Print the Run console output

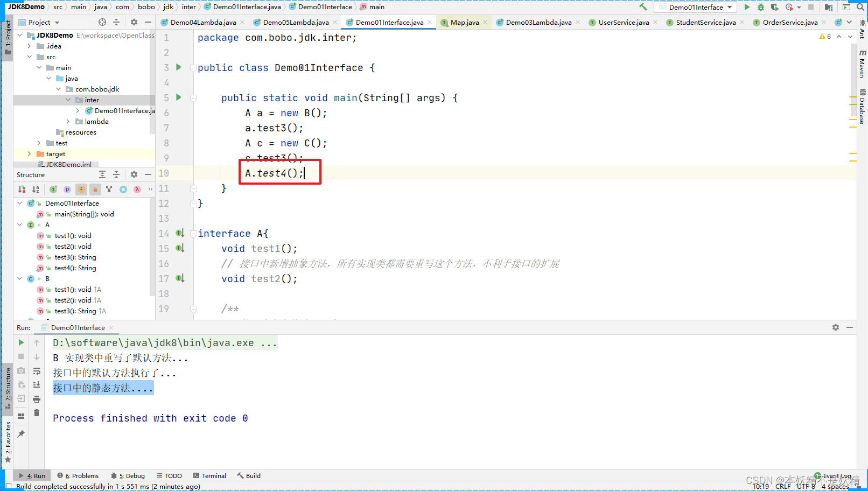pos(37,399)
